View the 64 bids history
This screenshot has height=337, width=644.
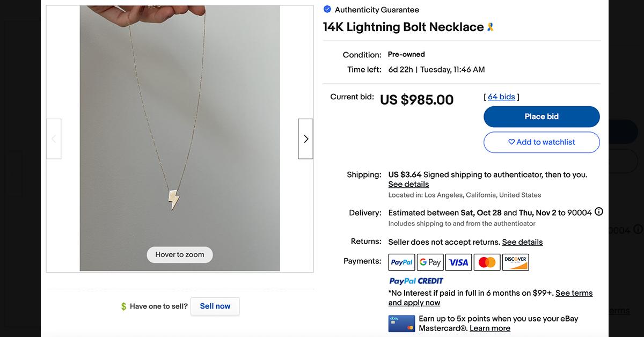click(501, 97)
